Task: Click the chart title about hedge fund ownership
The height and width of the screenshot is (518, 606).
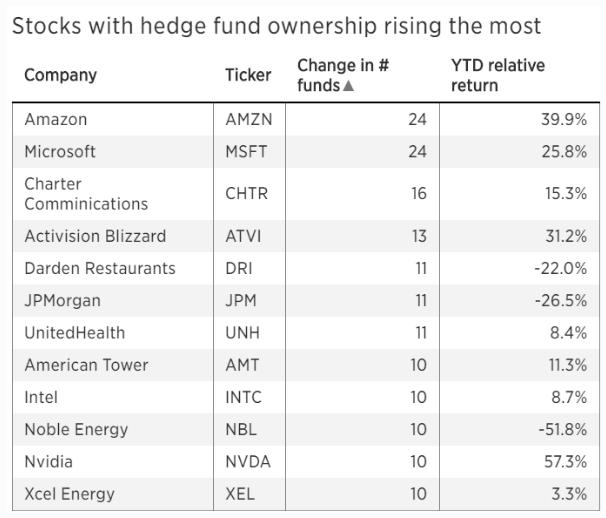Action: (276, 26)
